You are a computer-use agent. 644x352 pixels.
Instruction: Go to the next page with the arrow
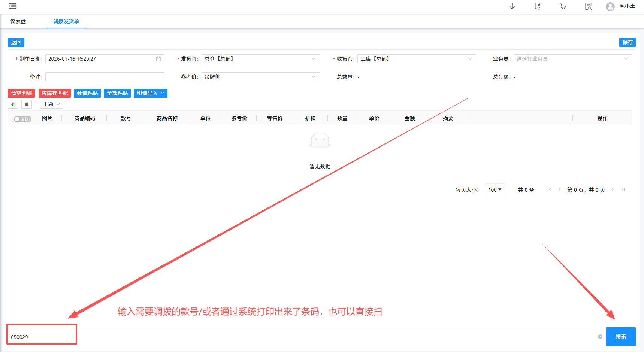(612, 189)
